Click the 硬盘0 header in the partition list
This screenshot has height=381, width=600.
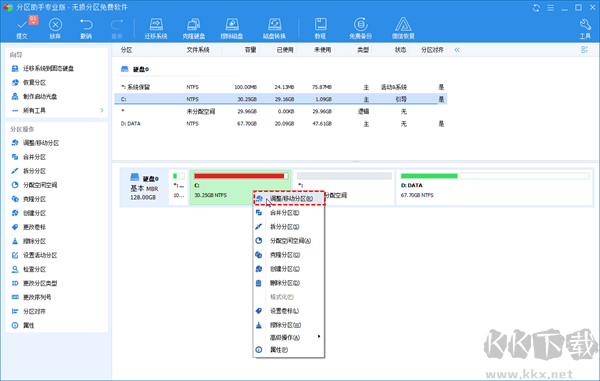coord(135,69)
